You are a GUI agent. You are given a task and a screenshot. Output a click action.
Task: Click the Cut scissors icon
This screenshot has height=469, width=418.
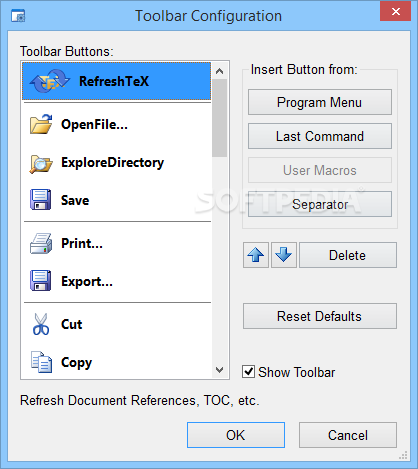click(x=41, y=324)
